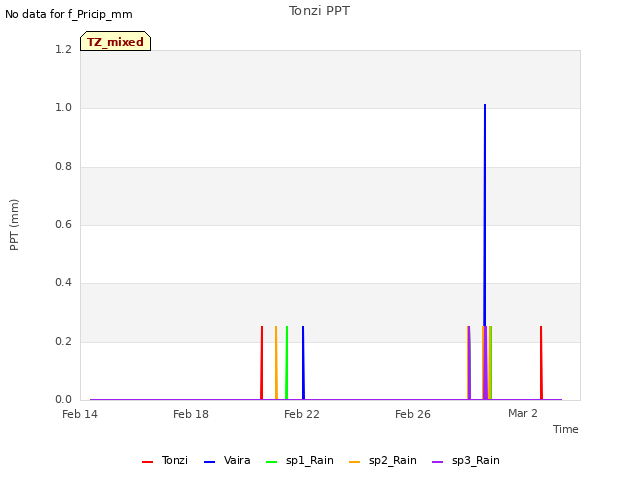640x480 pixels.
Task: Click the 0.4 y-axis tick label
Action: [x=63, y=282]
